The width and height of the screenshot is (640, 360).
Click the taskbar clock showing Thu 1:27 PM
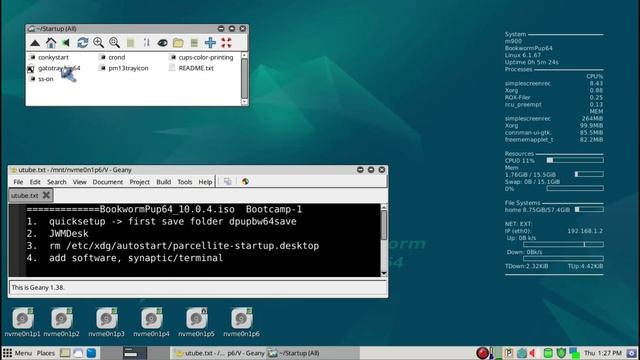click(x=603, y=353)
